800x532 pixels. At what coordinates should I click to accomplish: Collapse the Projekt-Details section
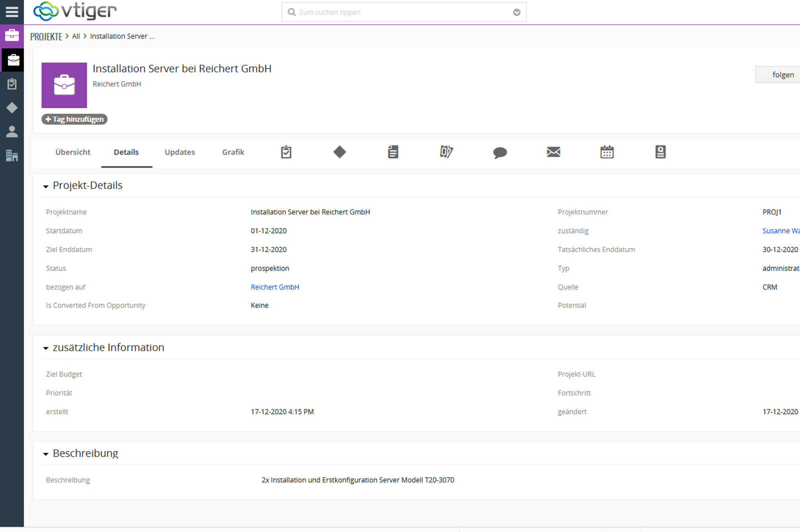click(46, 186)
